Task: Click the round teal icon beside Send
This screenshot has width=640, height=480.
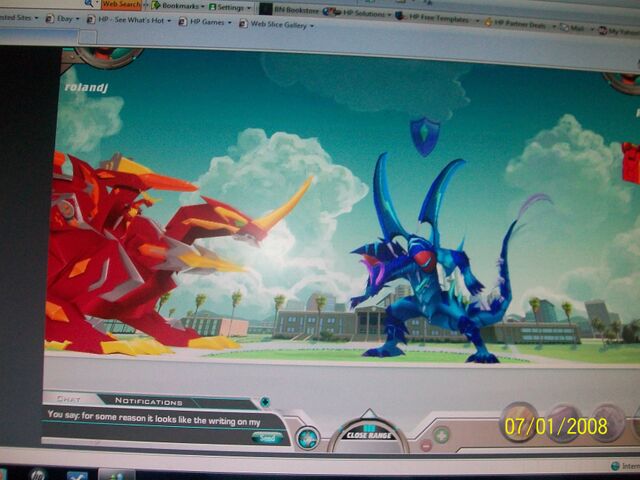Action: [307, 438]
